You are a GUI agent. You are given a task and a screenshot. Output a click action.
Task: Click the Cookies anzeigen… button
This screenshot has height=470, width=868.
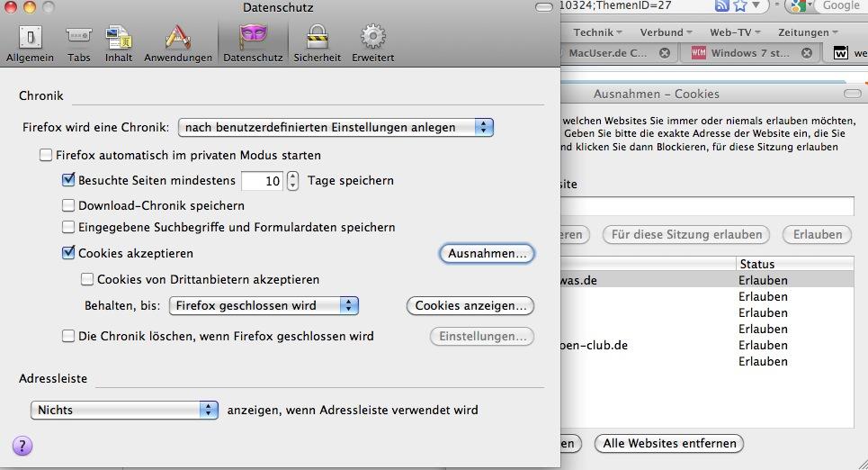pyautogui.click(x=470, y=305)
